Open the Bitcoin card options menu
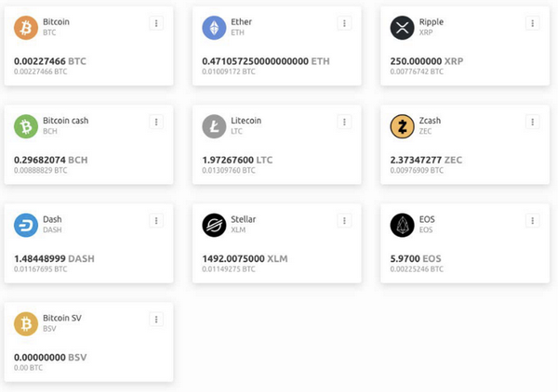This screenshot has height=392, width=558. click(x=156, y=22)
